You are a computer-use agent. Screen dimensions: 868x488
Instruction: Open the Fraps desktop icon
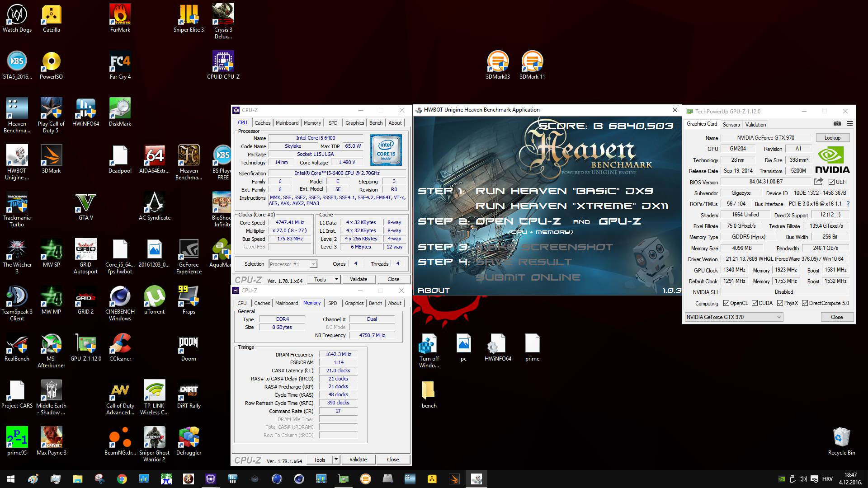coord(189,300)
